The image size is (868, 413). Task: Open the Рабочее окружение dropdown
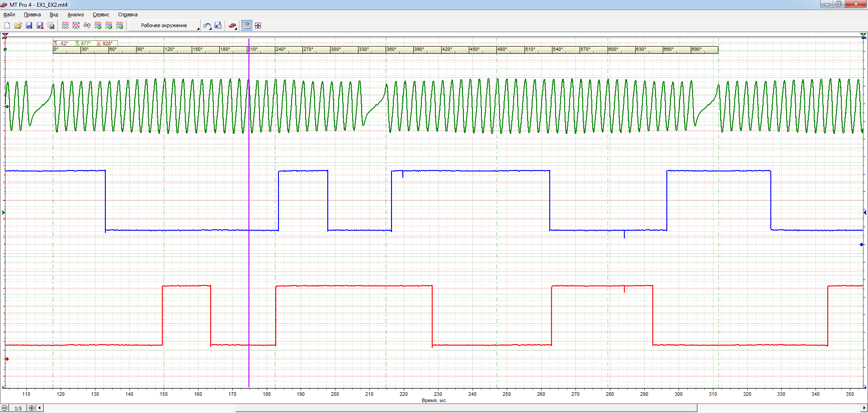pyautogui.click(x=164, y=26)
